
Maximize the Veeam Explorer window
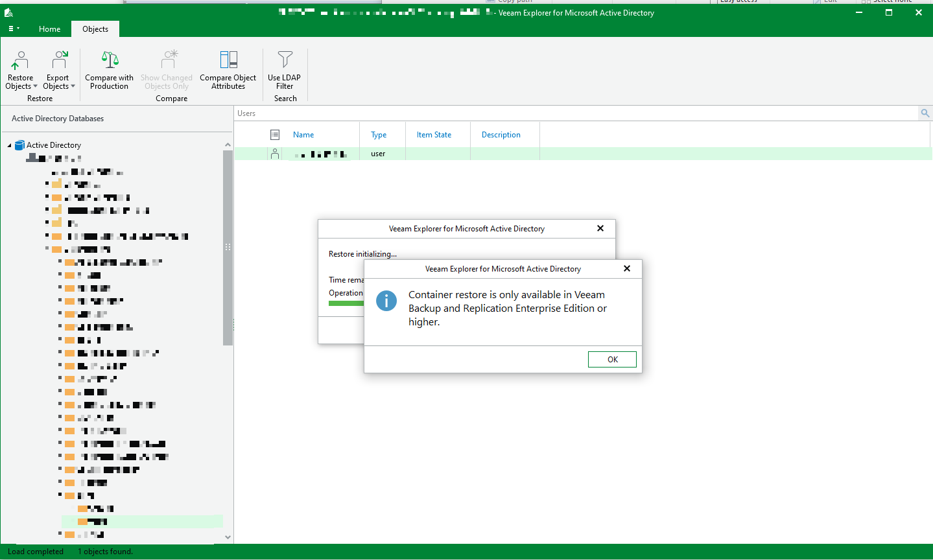pyautogui.click(x=889, y=12)
